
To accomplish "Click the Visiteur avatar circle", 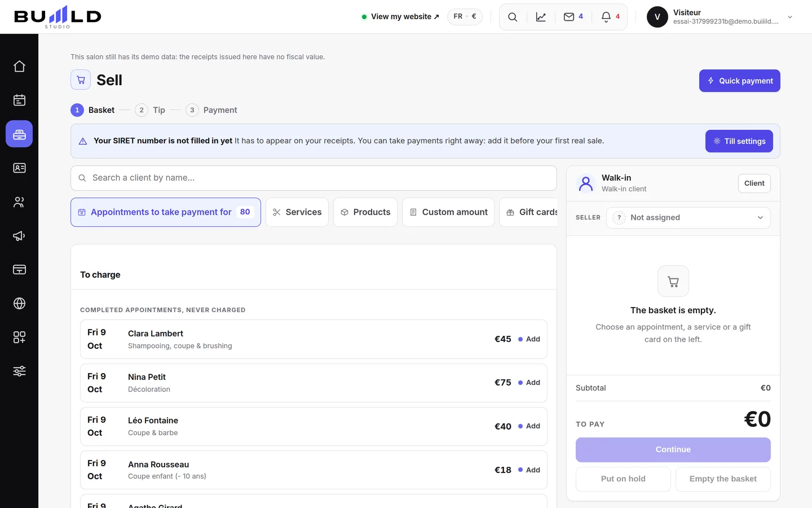I will click(x=657, y=17).
